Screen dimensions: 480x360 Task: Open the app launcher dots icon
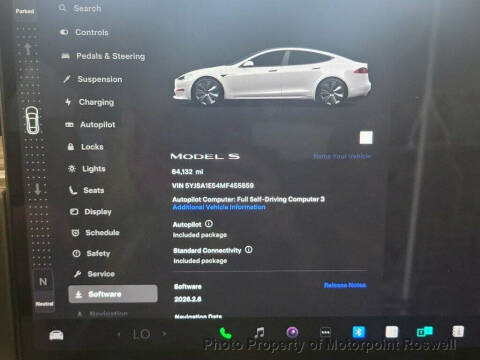coord(325,332)
